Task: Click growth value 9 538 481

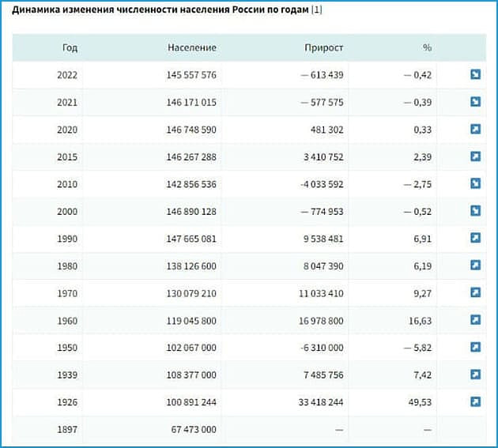Action: coord(323,239)
